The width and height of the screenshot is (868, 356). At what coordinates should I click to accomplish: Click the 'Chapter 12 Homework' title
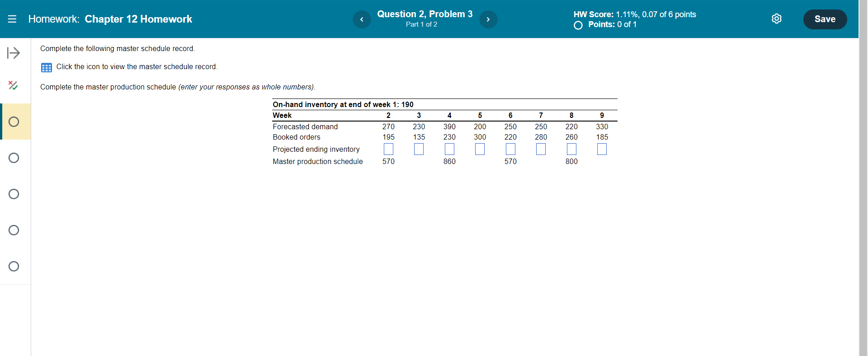138,19
